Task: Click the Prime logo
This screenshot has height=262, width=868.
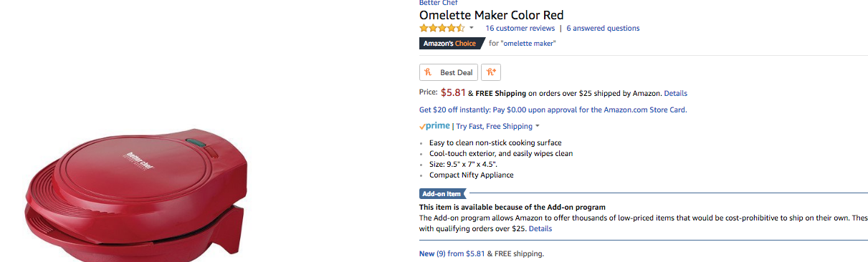Action: click(x=434, y=126)
